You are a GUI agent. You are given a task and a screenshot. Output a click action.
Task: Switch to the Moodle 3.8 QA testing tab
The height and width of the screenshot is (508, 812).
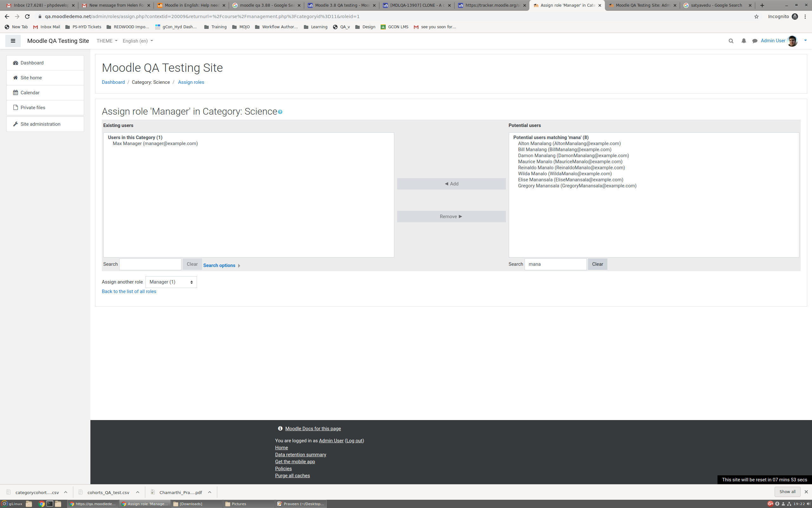pos(341,5)
